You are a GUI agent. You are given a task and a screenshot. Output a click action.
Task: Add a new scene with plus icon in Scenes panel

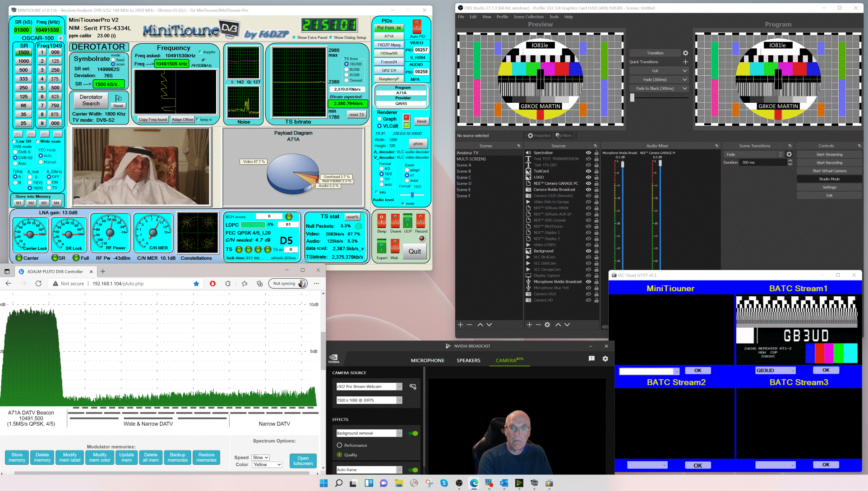461,325
